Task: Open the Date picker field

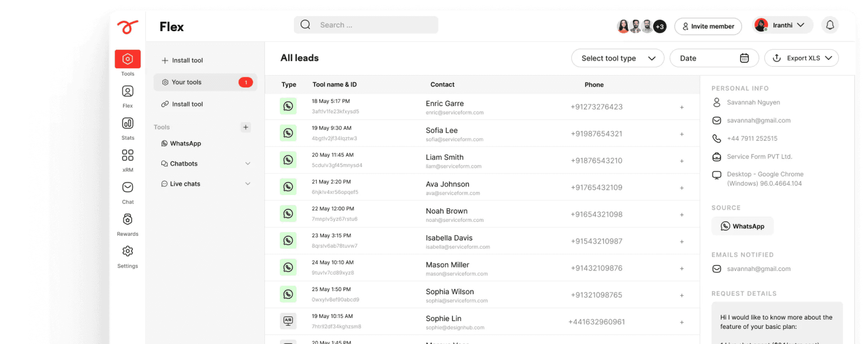Action: 713,58
